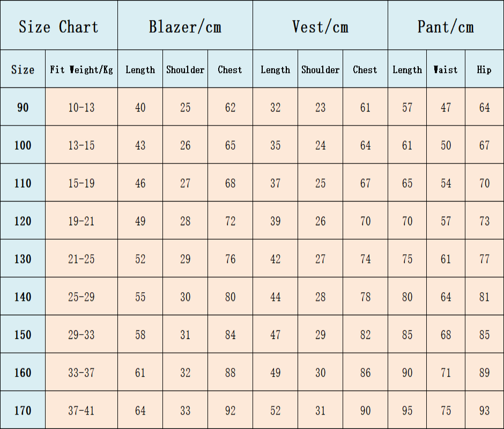The image size is (504, 429).
Task: Click the Size Chart header cell
Action: click(x=59, y=25)
